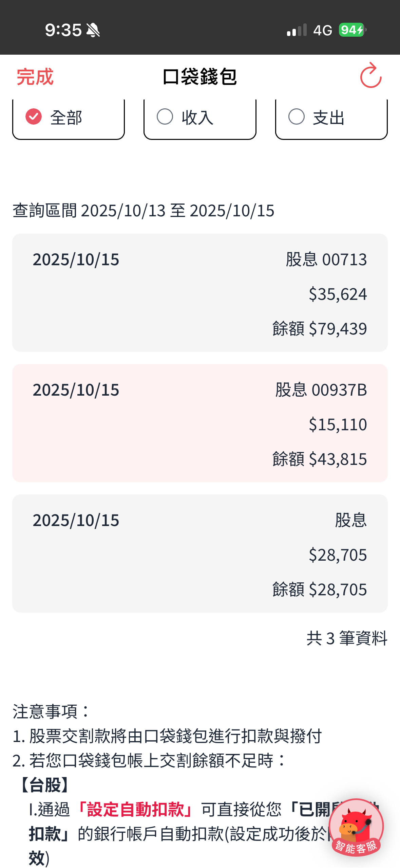Tap the 設定自動扣款 red link

(135, 810)
